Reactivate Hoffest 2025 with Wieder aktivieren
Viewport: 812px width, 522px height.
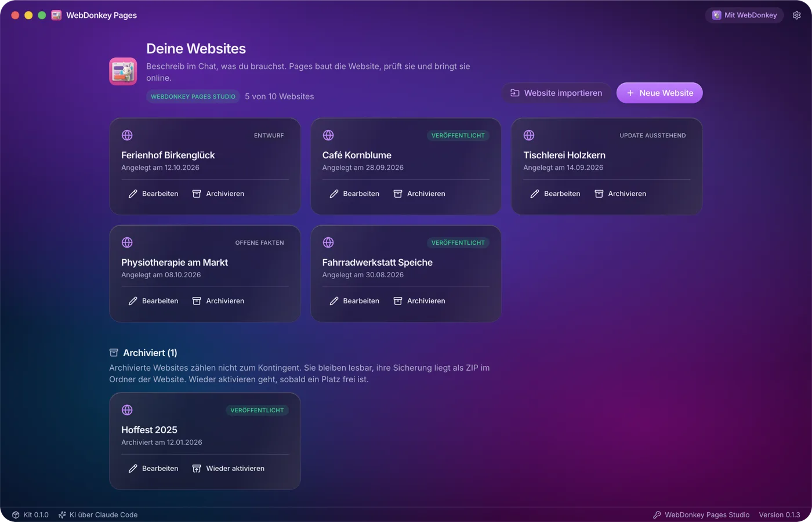pos(229,469)
